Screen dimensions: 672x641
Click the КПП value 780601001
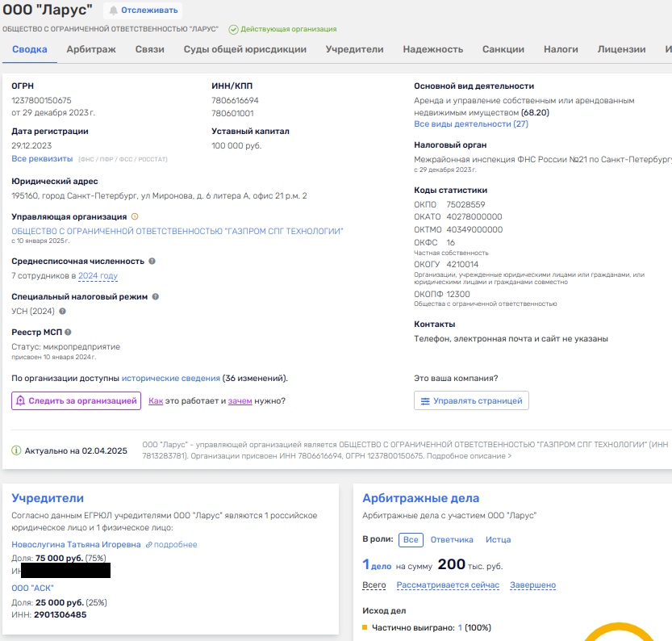tap(232, 113)
